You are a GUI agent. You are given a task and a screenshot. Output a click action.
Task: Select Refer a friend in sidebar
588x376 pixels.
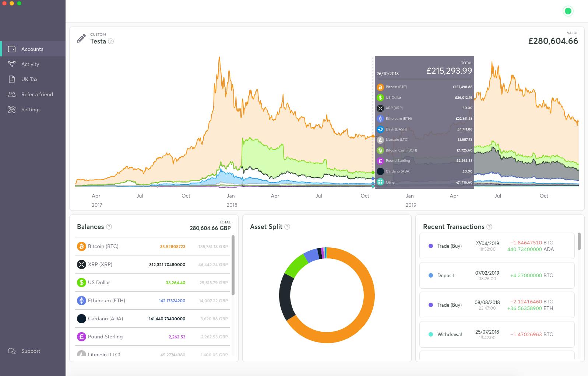click(33, 94)
